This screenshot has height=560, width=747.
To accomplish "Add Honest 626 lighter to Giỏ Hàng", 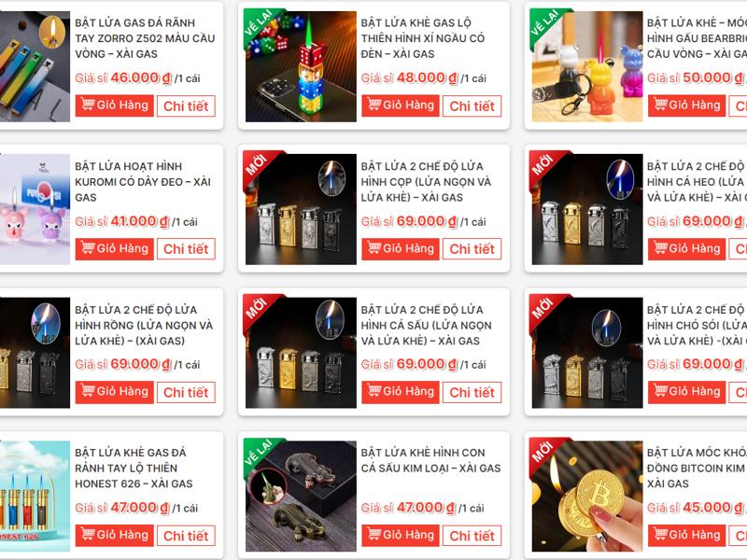I will click(x=114, y=536).
